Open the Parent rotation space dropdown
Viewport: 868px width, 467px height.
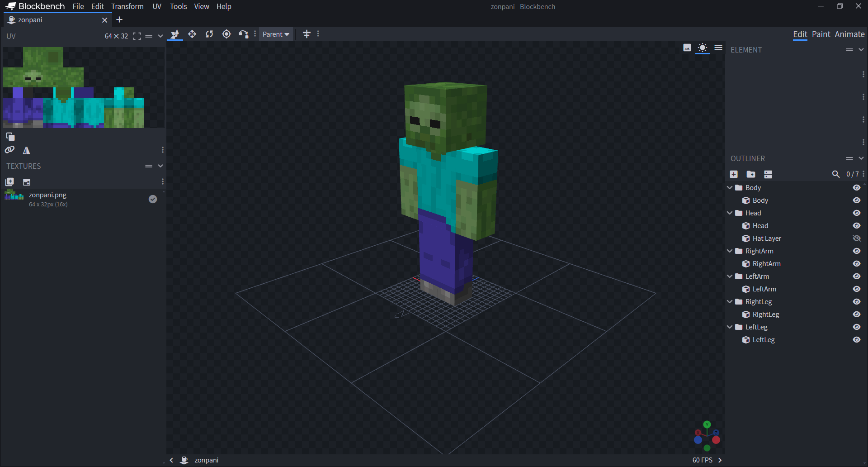click(276, 34)
